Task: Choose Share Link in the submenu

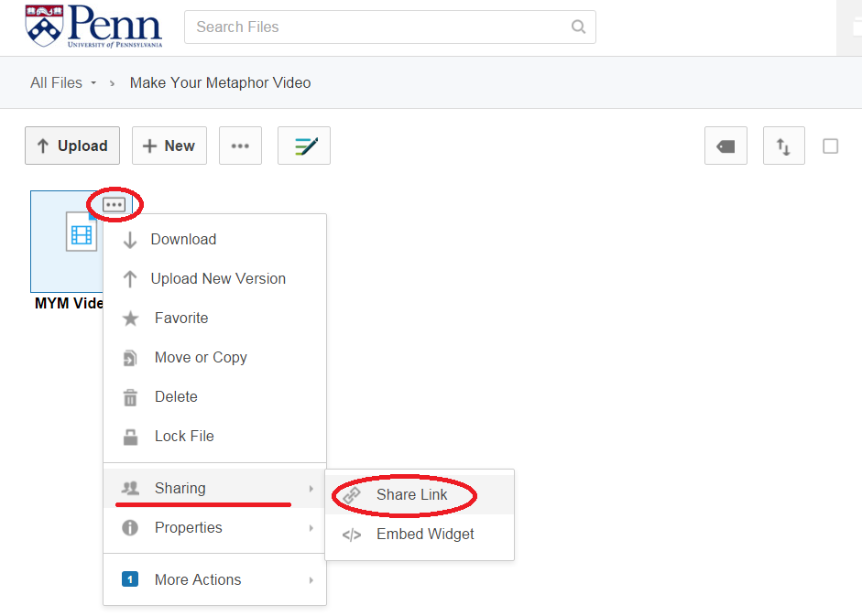Action: point(420,494)
